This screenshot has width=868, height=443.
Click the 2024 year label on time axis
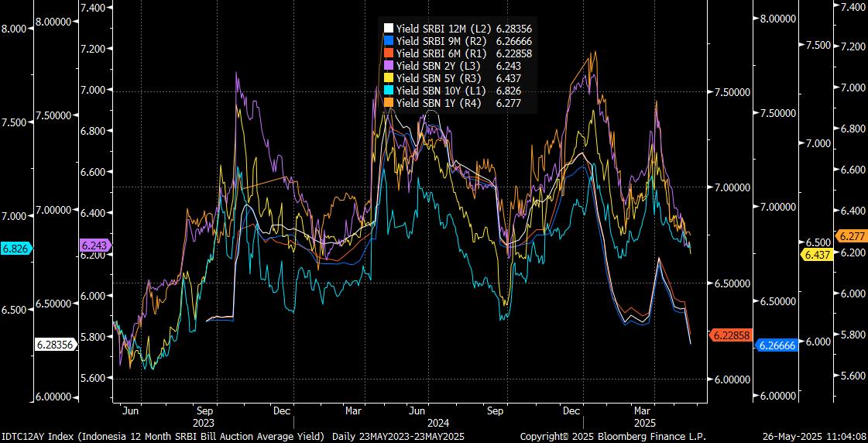pyautogui.click(x=439, y=424)
